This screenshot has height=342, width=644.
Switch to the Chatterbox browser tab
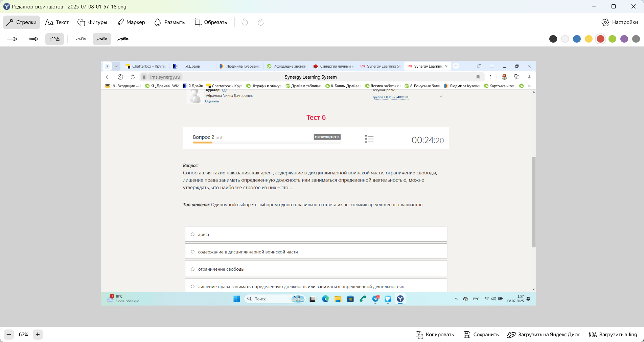tap(146, 66)
